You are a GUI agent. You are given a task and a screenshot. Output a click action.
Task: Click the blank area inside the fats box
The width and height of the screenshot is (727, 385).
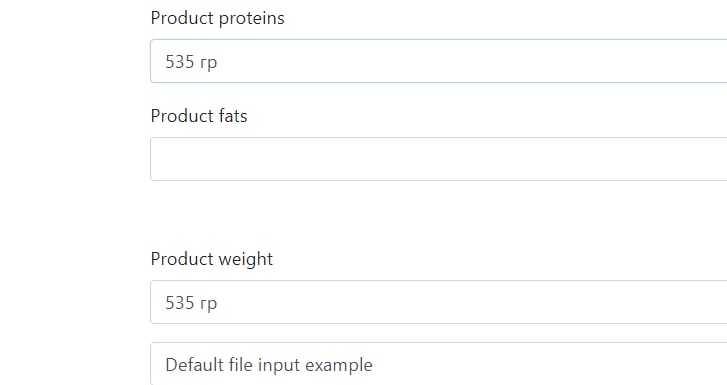pyautogui.click(x=439, y=159)
